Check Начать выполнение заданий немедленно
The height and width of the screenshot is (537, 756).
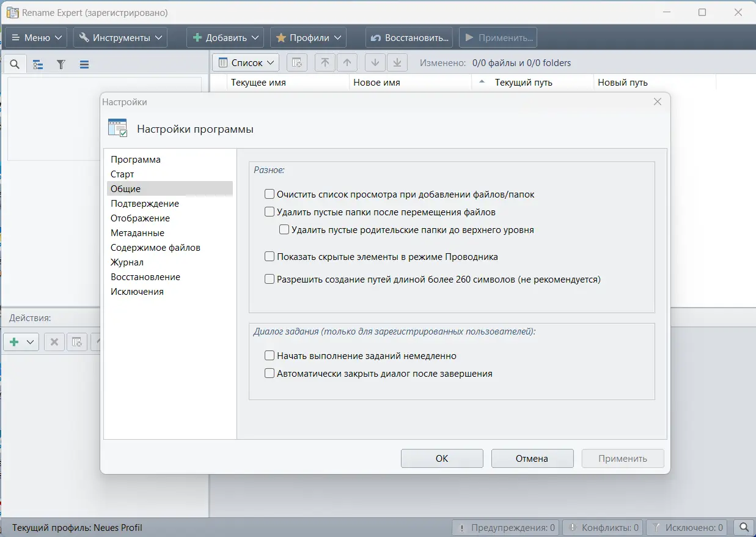pyautogui.click(x=270, y=355)
